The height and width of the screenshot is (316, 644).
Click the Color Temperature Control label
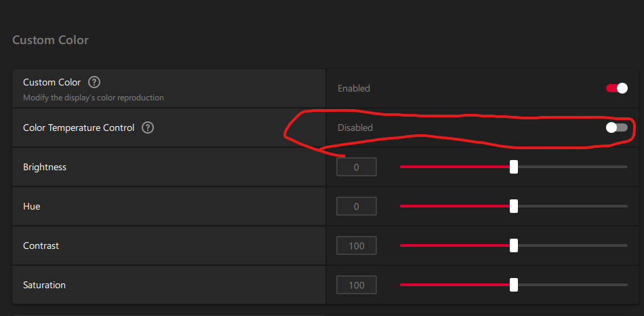[x=79, y=127]
